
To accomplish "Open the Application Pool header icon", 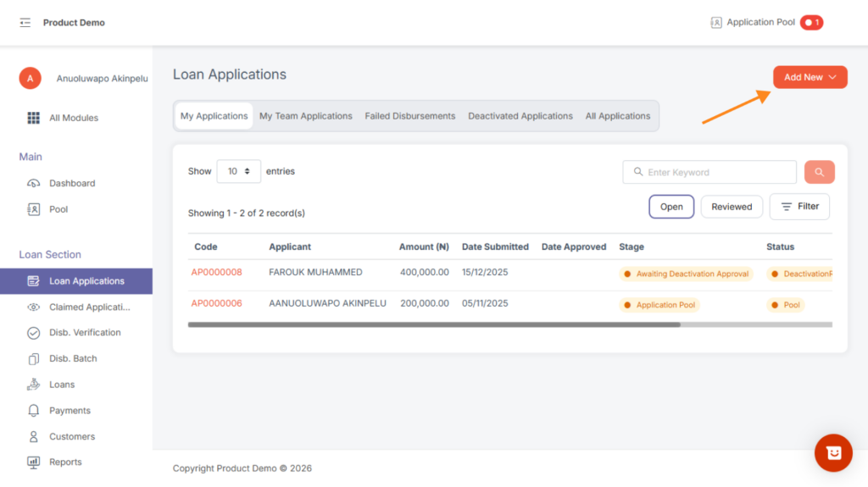I will click(x=716, y=23).
